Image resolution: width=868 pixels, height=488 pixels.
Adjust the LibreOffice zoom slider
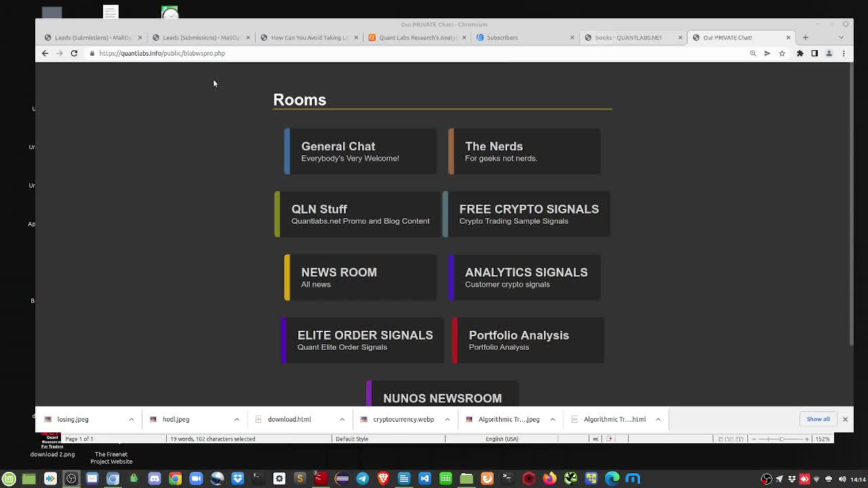pos(782,439)
